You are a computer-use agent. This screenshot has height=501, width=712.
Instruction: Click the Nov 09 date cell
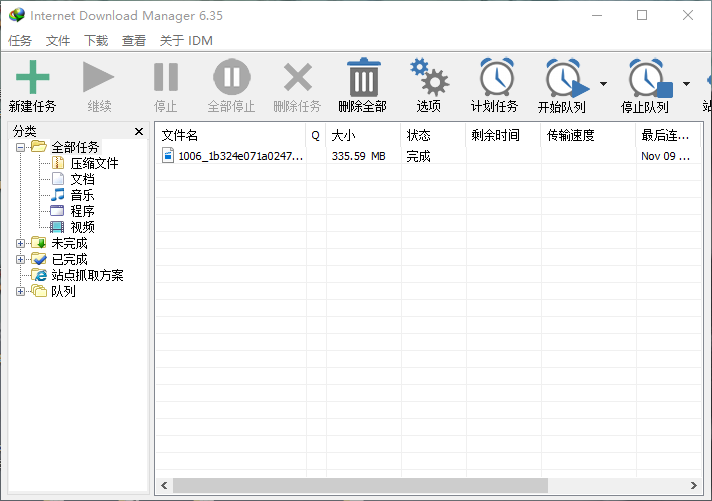(665, 156)
